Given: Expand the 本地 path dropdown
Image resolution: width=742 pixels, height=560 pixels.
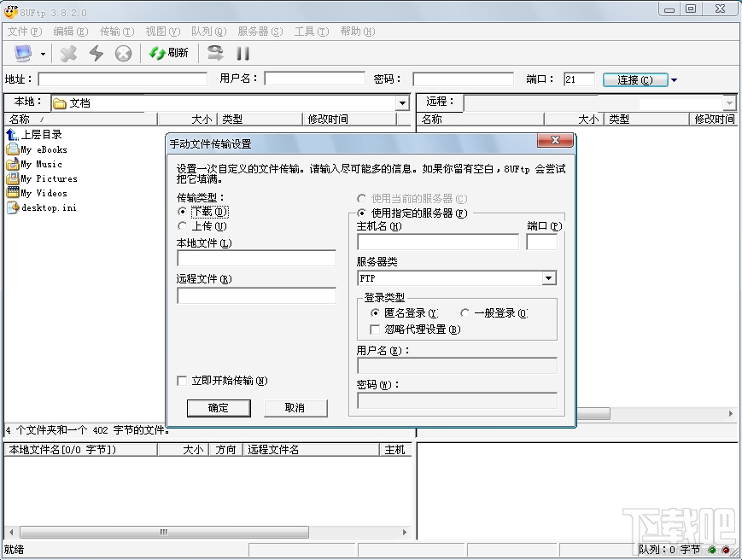Looking at the screenshot, I should point(402,103).
